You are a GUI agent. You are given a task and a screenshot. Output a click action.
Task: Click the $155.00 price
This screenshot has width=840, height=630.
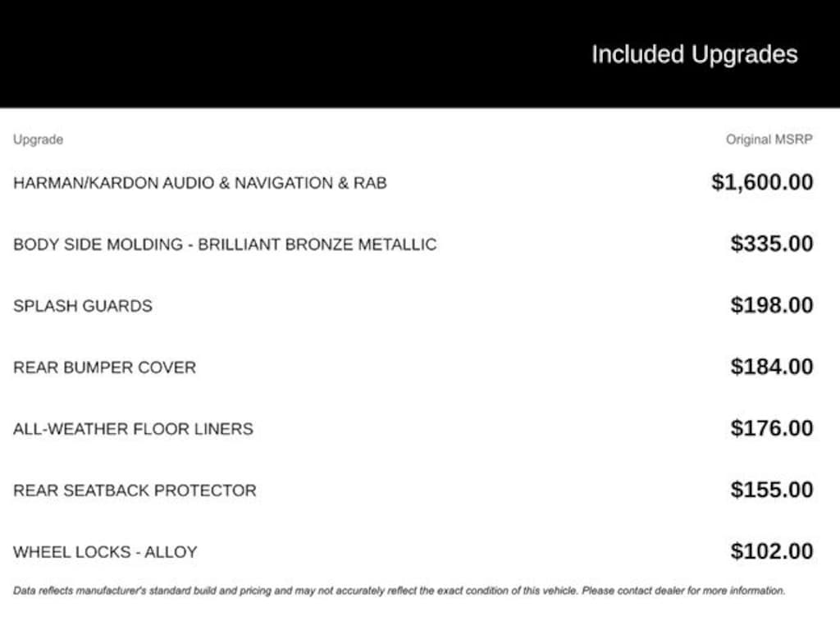point(772,490)
